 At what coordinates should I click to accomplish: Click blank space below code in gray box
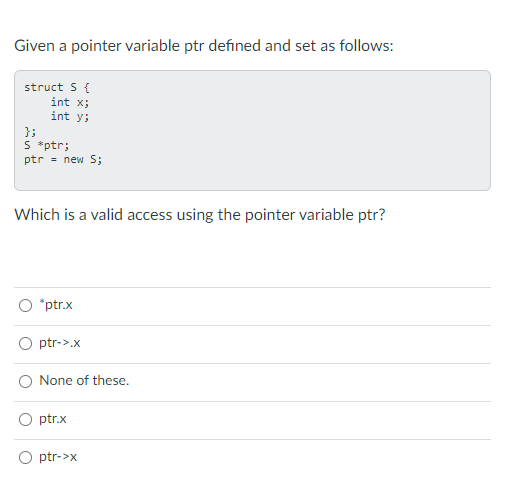(252, 178)
